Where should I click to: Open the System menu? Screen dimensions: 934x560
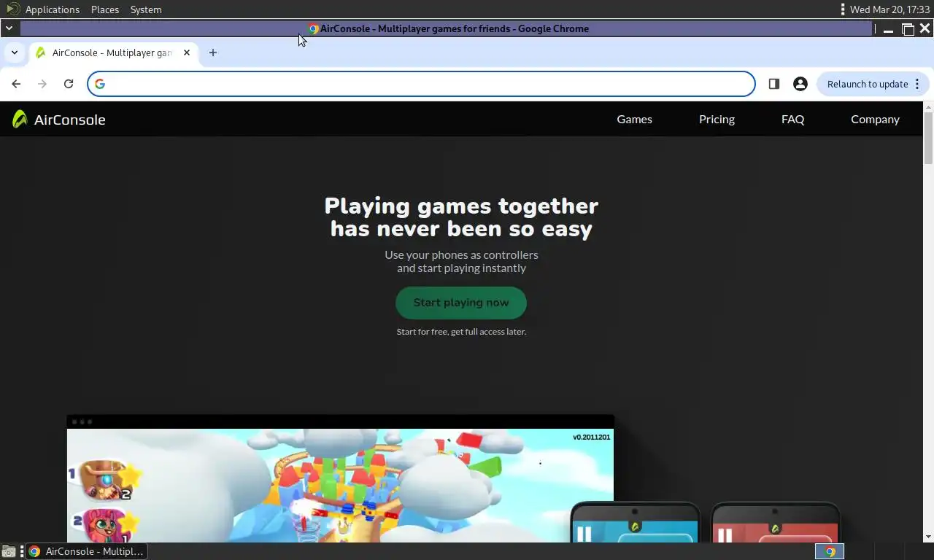pyautogui.click(x=146, y=9)
